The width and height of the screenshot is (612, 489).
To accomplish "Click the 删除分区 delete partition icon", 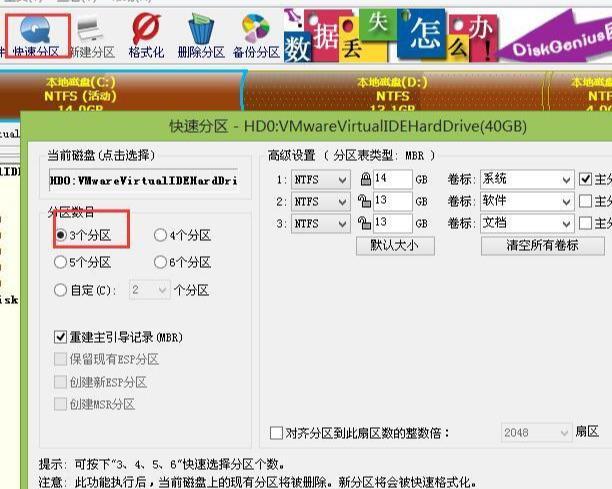I will click(x=201, y=37).
